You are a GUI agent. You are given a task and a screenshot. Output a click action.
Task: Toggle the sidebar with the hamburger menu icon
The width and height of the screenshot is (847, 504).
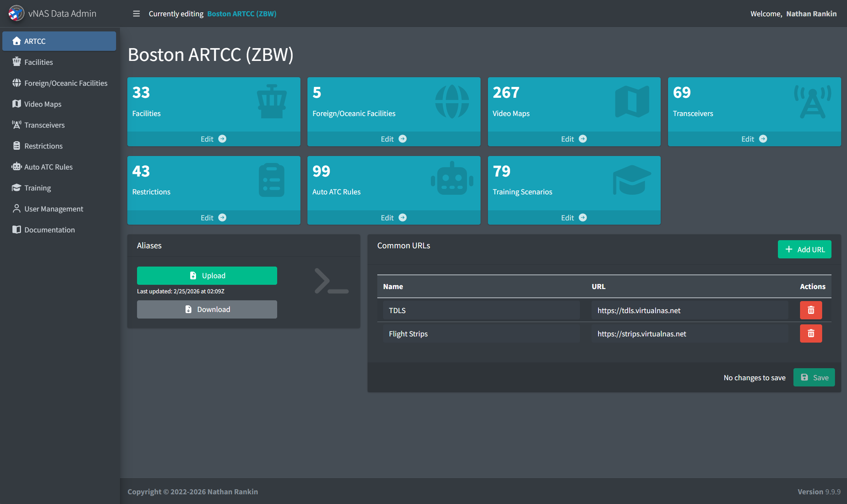(x=136, y=14)
